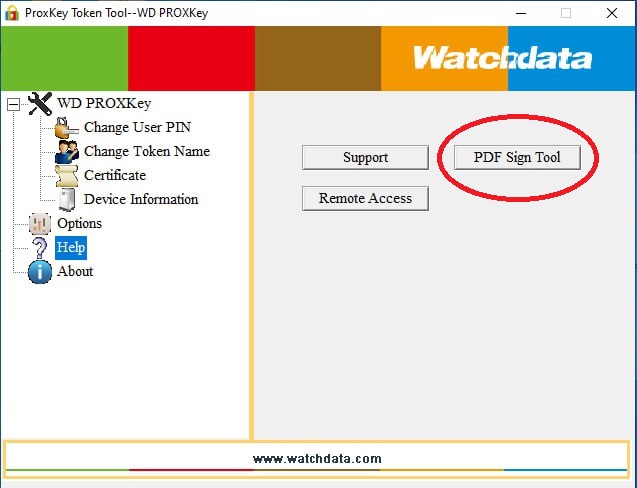This screenshot has height=488, width=637.
Task: Click the Support button
Action: click(365, 157)
